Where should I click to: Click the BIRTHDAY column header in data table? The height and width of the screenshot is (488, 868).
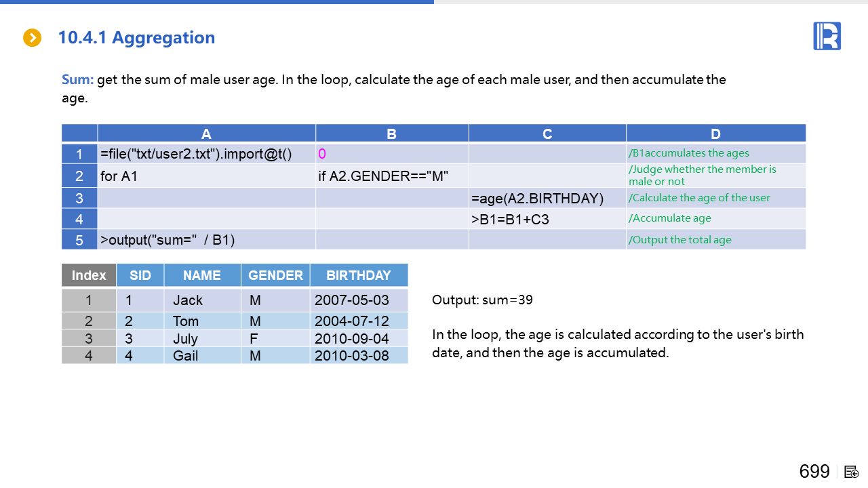tap(358, 275)
